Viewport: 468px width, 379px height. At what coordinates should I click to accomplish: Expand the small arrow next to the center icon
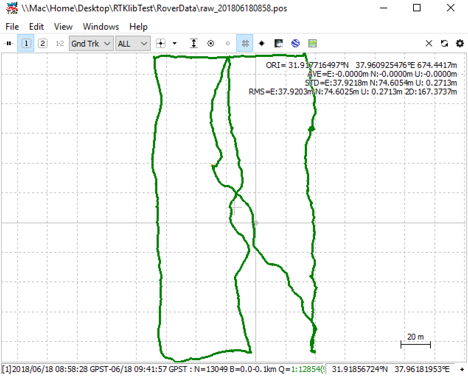(x=175, y=43)
